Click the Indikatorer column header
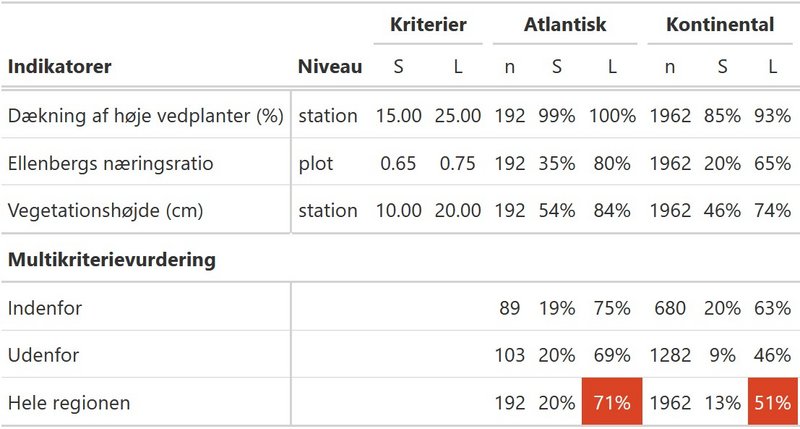Viewport: 800px width, 429px height. point(60,66)
